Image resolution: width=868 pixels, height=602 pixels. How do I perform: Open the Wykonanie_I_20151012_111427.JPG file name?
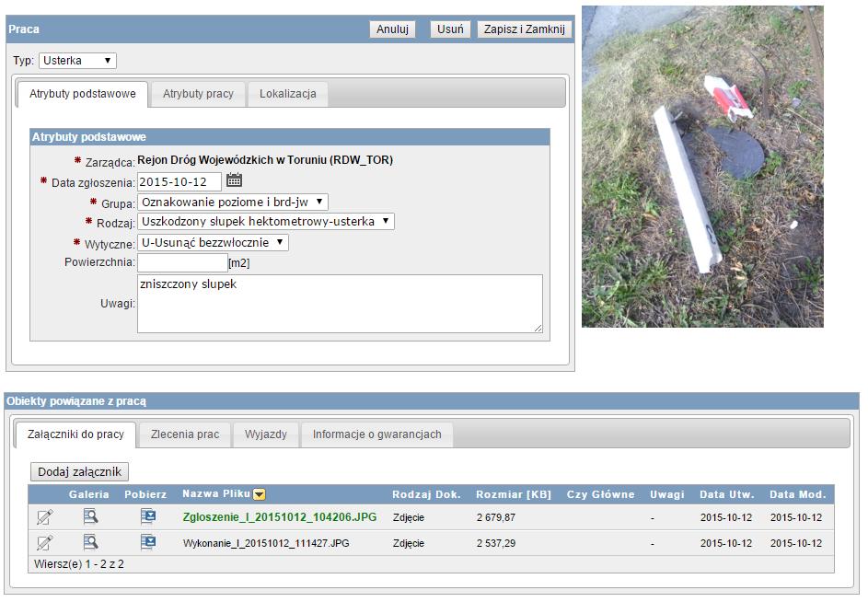click(266, 543)
